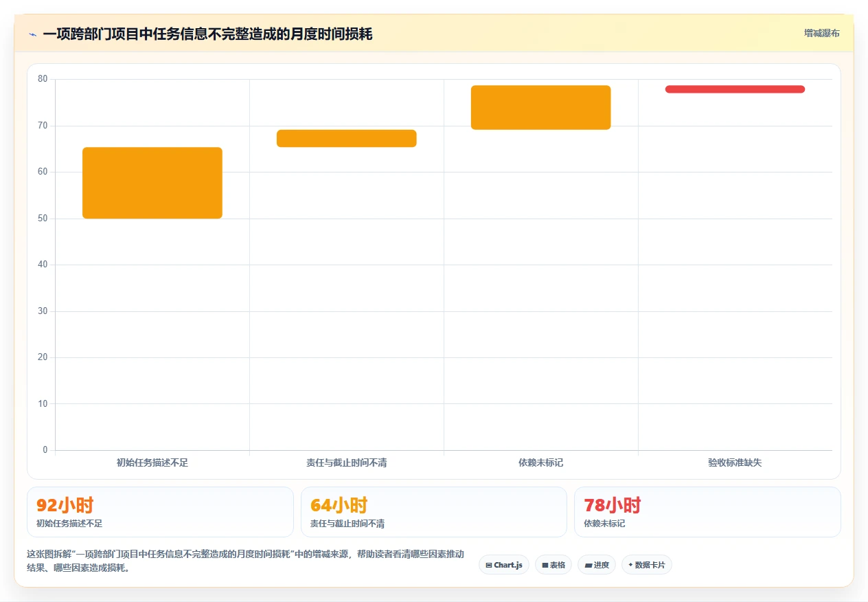Click the x-axis label 验收标准缺失
The width and height of the screenshot is (868, 602).
735,462
